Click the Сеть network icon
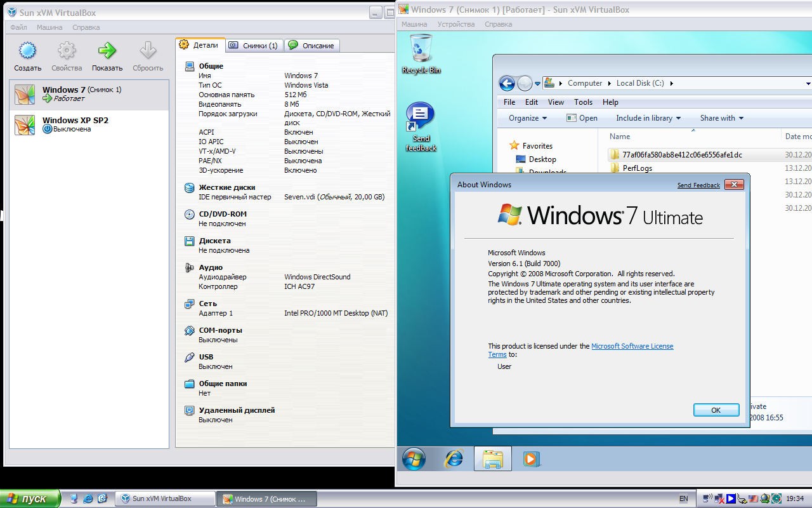Image resolution: width=812 pixels, height=508 pixels. coord(189,304)
